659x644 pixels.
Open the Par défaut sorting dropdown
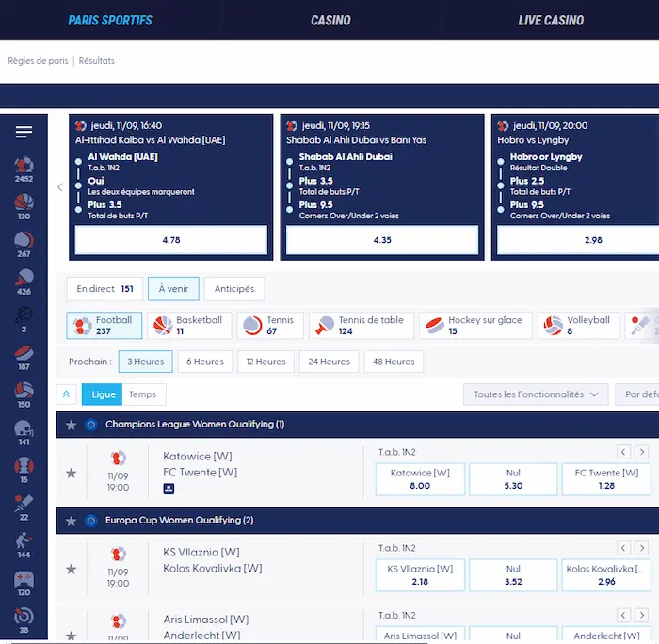tap(637, 394)
